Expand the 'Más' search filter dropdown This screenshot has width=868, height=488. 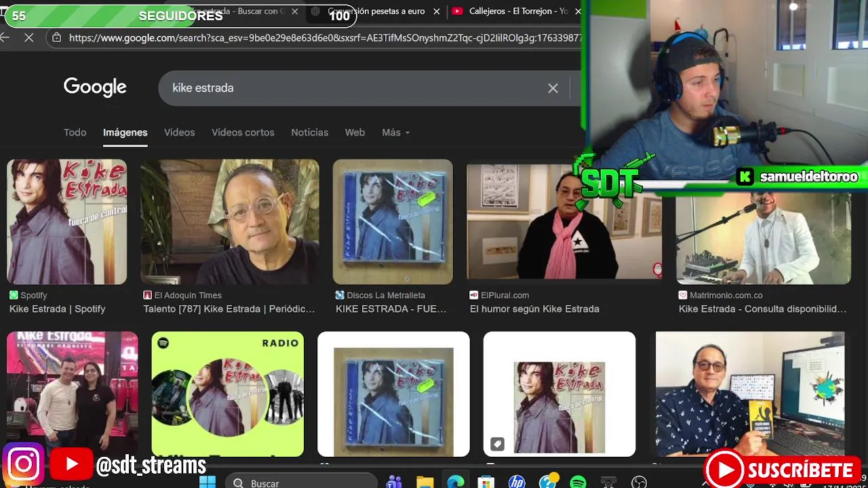[395, 133]
